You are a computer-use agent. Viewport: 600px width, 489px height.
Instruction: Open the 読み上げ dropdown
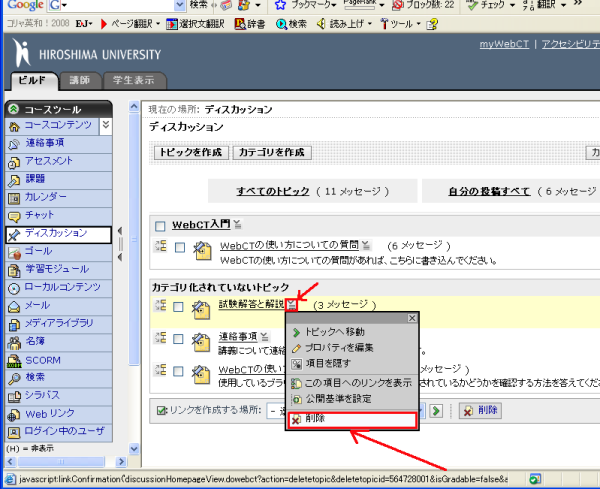(370, 24)
